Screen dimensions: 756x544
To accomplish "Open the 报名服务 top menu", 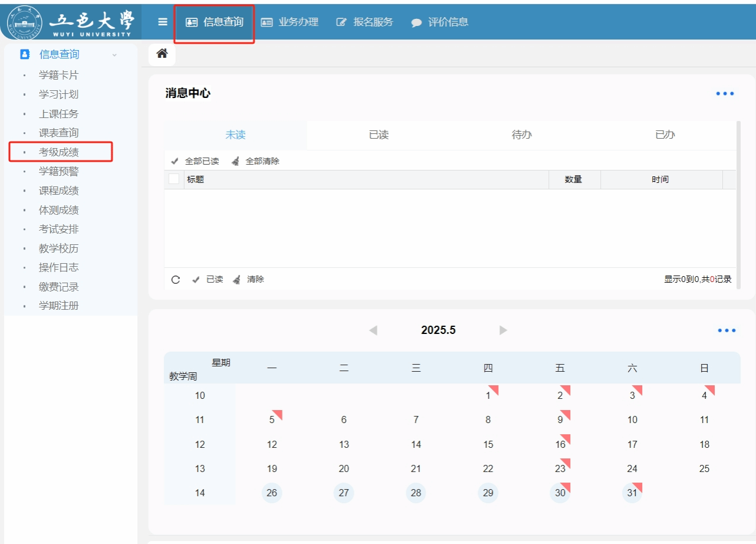I will point(364,22).
